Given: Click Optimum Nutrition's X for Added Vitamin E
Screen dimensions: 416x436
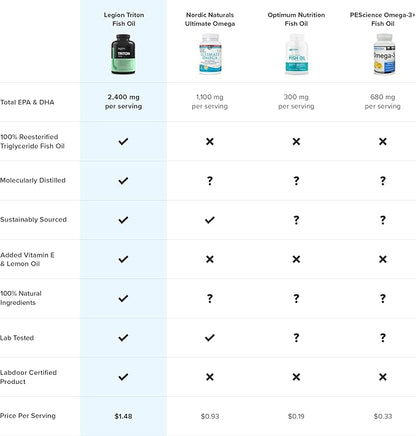Looking at the screenshot, I should tap(296, 259).
